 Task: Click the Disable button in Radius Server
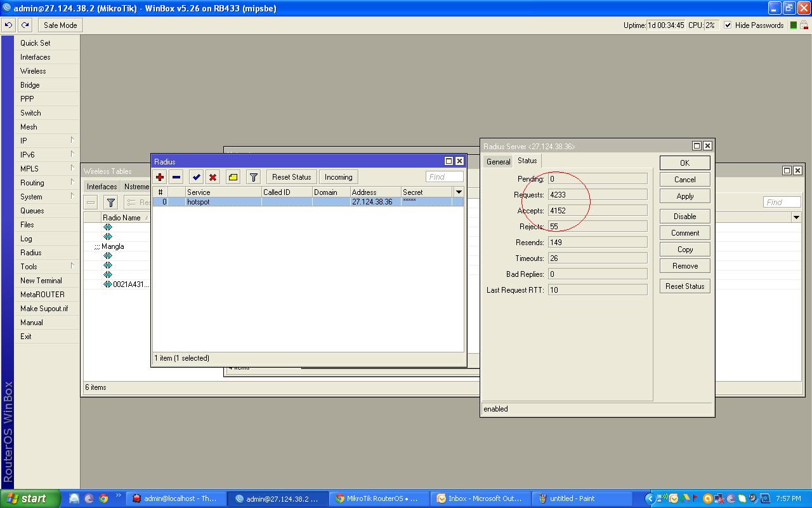684,217
